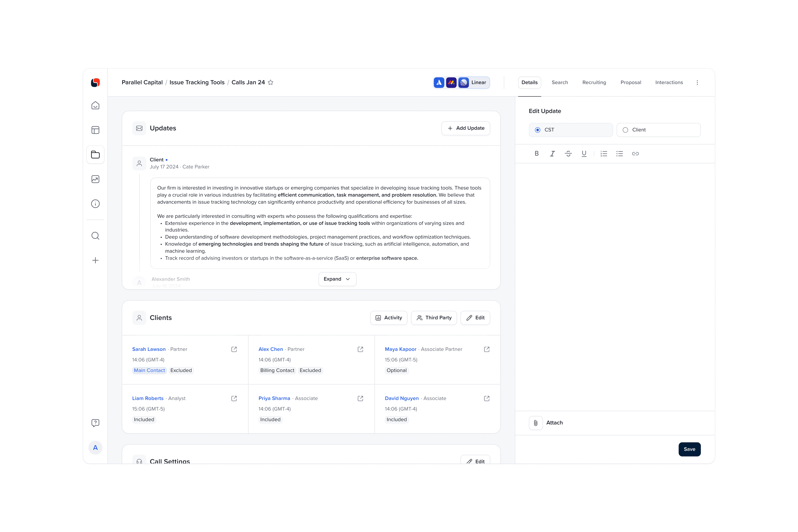Toggle bold formatting in the editor
The image size is (798, 532).
pyautogui.click(x=537, y=154)
